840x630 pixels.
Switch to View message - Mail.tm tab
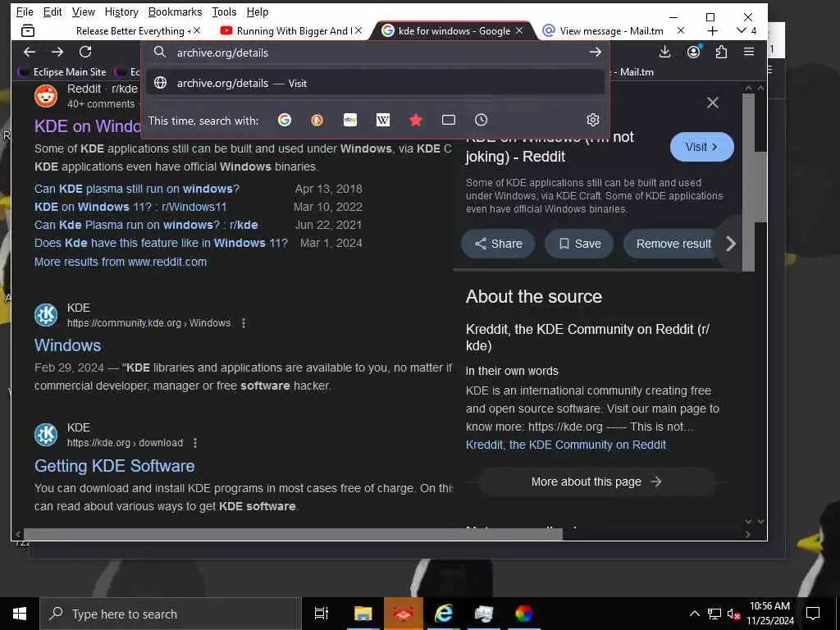click(610, 31)
